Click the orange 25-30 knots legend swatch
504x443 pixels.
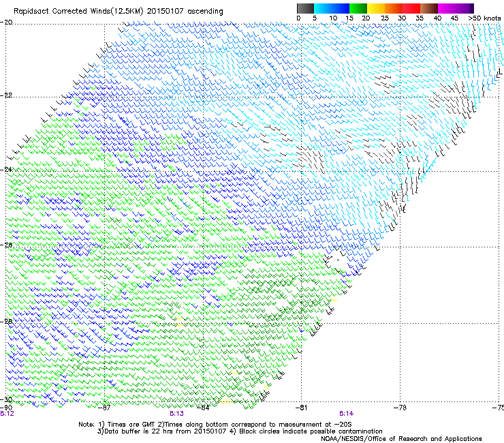click(394, 8)
